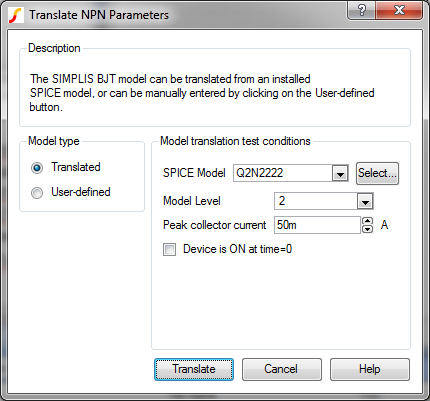Decrease peak collector current with down arrow
Viewport: 430px width, 401px height.
point(367,229)
